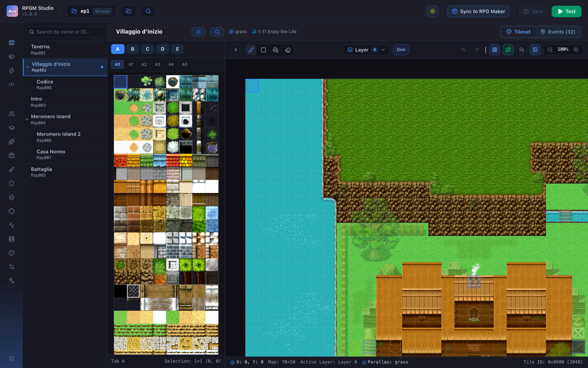Toggle the parallax image display
This screenshot has height=368, width=588.
tap(535, 50)
